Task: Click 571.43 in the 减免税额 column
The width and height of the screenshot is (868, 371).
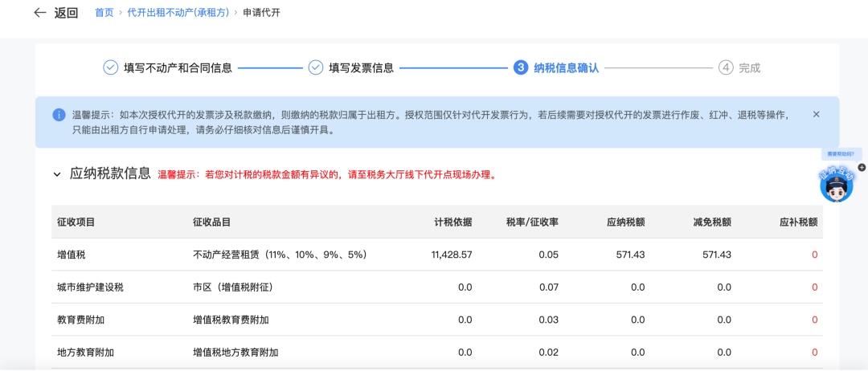Action: [716, 255]
